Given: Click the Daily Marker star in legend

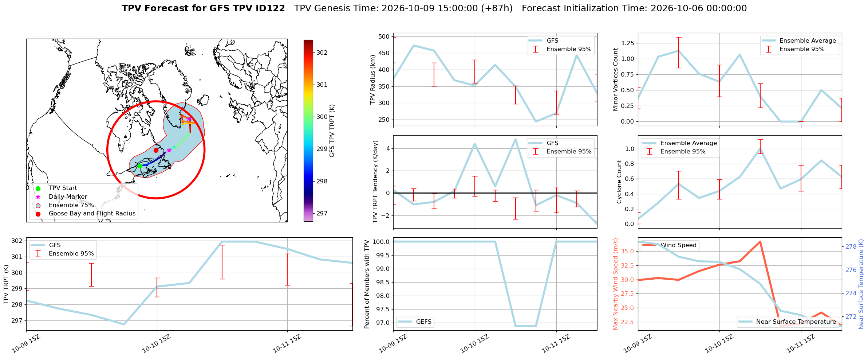Looking at the screenshot, I should (38, 197).
